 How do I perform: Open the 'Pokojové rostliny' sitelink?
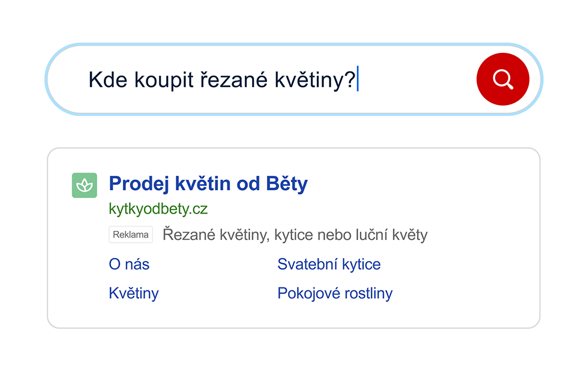click(334, 293)
